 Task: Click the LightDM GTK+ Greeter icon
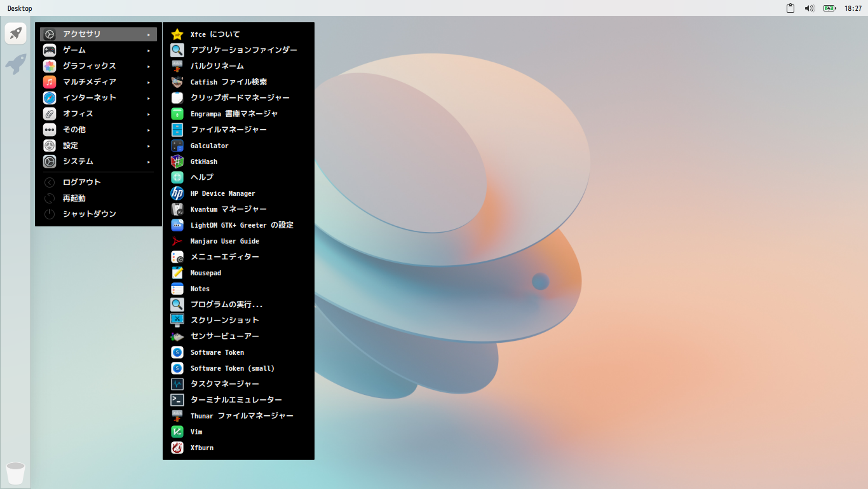pyautogui.click(x=177, y=225)
